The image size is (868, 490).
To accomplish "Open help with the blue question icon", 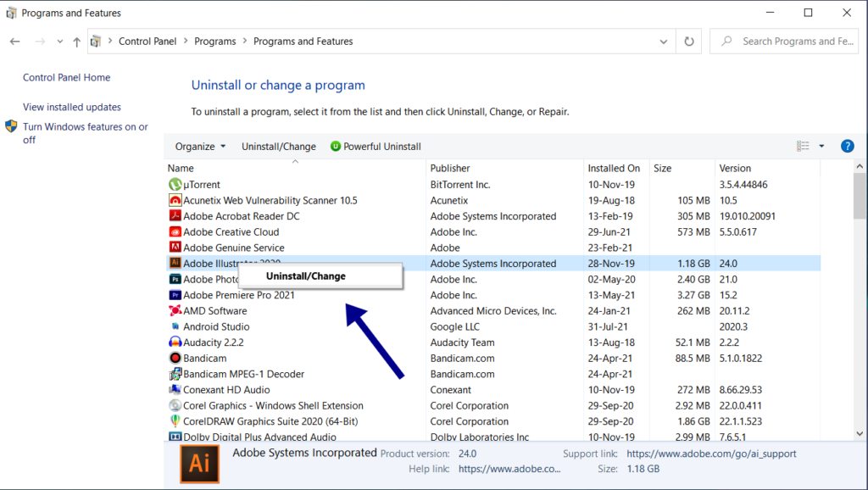I will click(847, 147).
